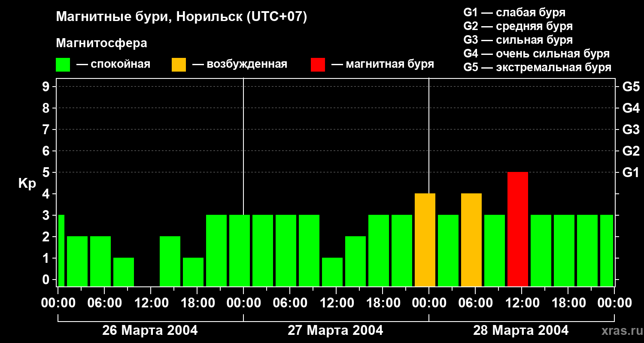Select the orange bar crossing the 28 March midnight line
The height and width of the screenshot is (343, 644).
pos(425,240)
